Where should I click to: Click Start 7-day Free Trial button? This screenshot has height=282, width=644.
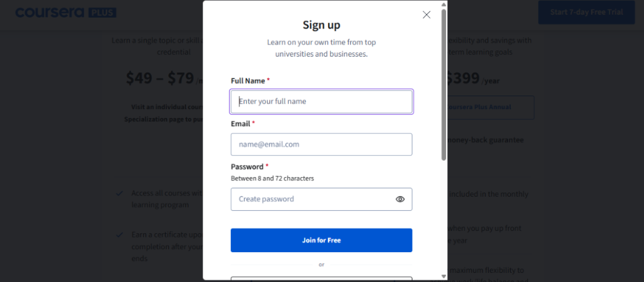586,12
